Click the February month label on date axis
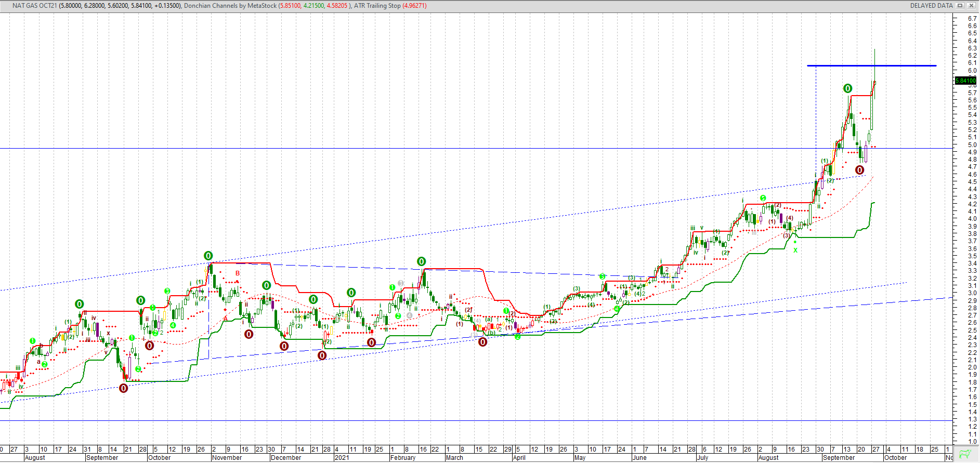The height and width of the screenshot is (463, 980). 403,458
